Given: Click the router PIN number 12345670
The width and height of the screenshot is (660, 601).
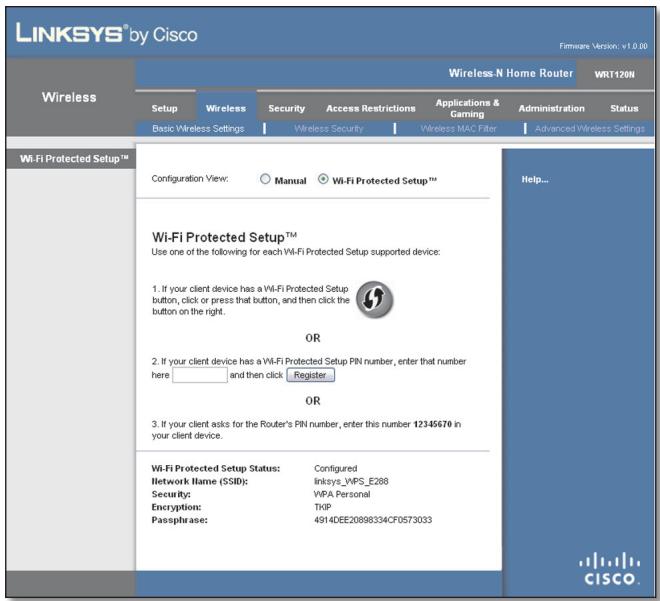Looking at the screenshot, I should (x=432, y=424).
